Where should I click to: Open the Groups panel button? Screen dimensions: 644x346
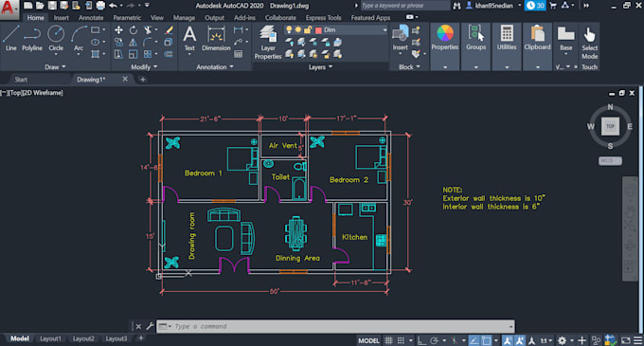(x=476, y=46)
